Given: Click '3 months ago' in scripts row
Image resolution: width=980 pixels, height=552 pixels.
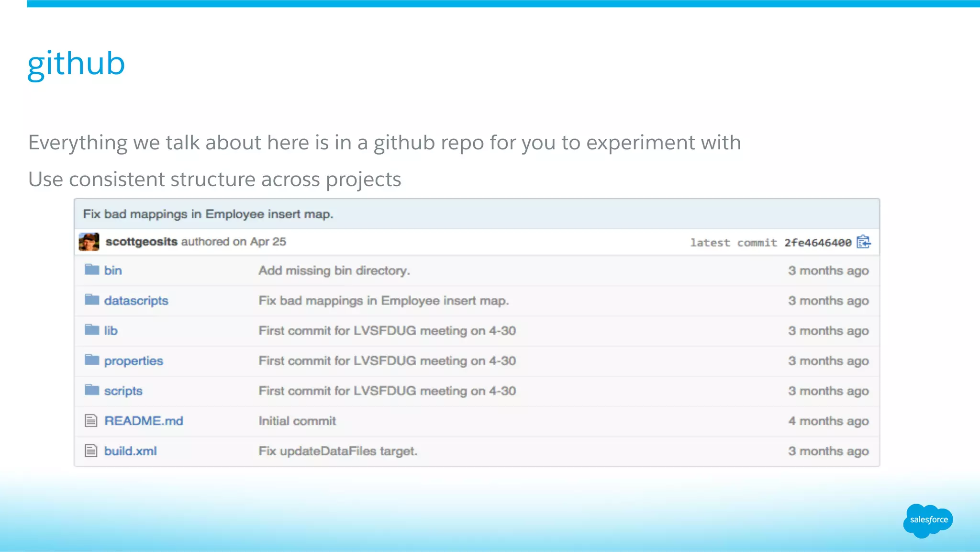Looking at the screenshot, I should pyautogui.click(x=828, y=392).
